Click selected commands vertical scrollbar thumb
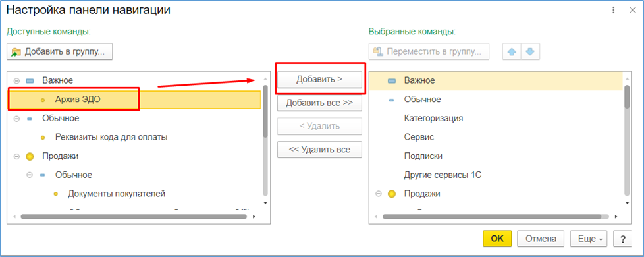This screenshot has height=257, width=644. click(627, 96)
